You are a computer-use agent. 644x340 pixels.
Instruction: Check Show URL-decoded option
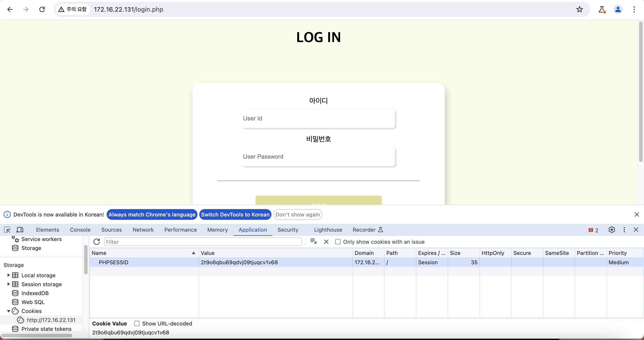coord(137,323)
